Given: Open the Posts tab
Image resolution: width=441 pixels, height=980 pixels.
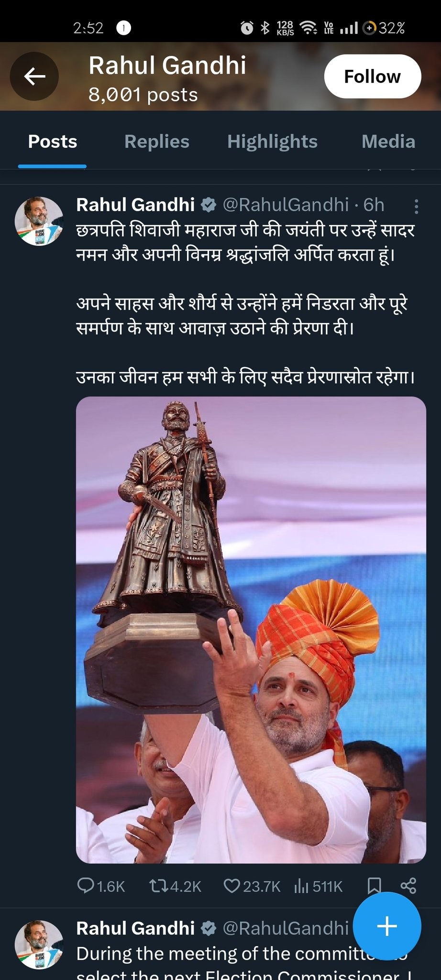Looking at the screenshot, I should pos(53,142).
